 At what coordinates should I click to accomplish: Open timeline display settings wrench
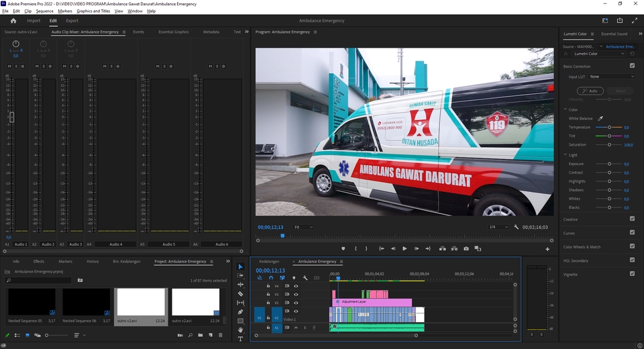305,278
